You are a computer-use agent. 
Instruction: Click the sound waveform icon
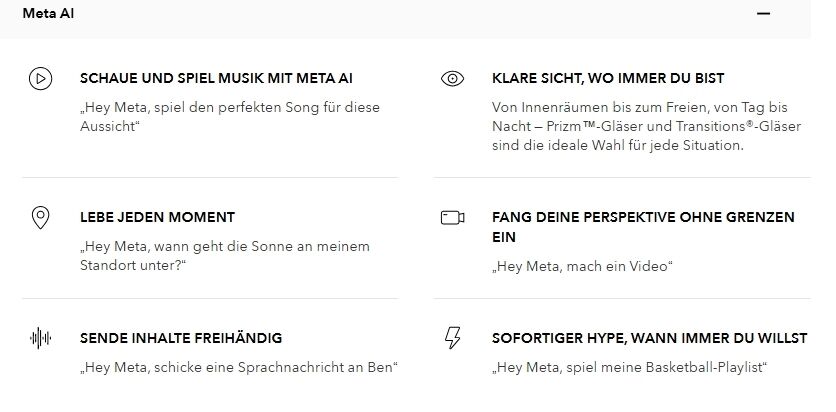coord(40,338)
